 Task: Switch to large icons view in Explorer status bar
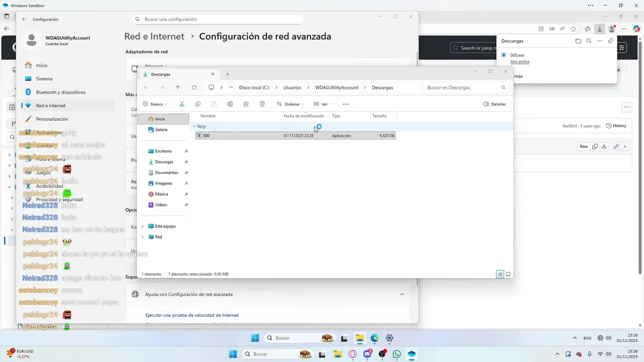pos(508,274)
